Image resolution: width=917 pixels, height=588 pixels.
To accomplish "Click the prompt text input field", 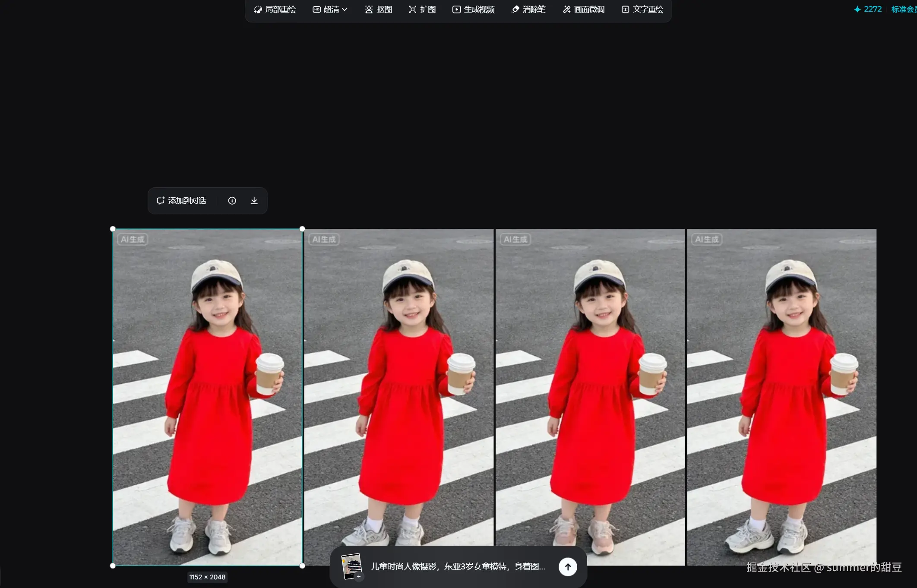I will tap(458, 567).
